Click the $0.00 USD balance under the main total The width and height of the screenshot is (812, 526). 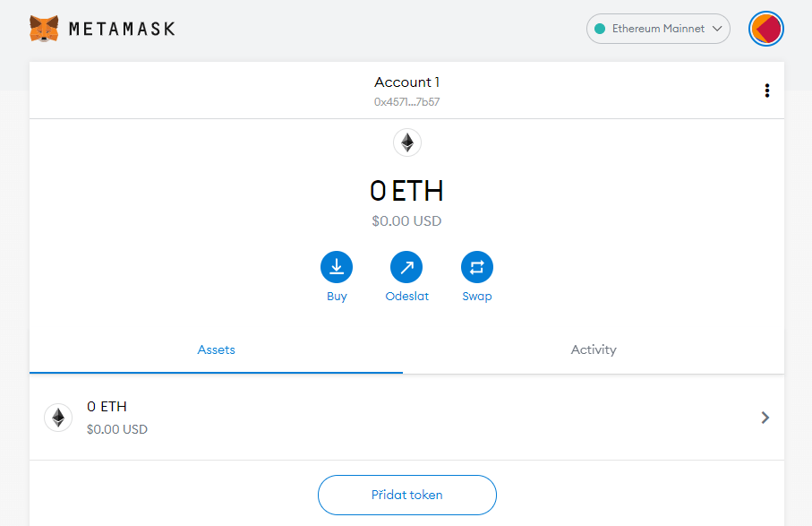(406, 220)
